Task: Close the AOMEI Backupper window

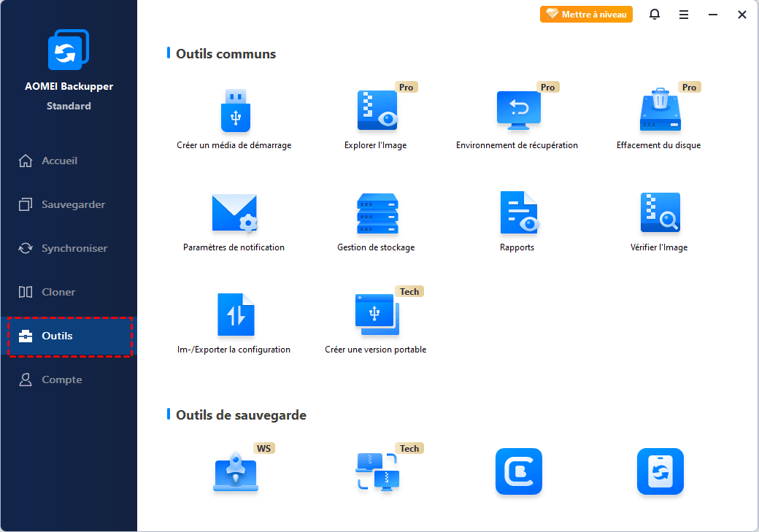Action: [x=742, y=15]
